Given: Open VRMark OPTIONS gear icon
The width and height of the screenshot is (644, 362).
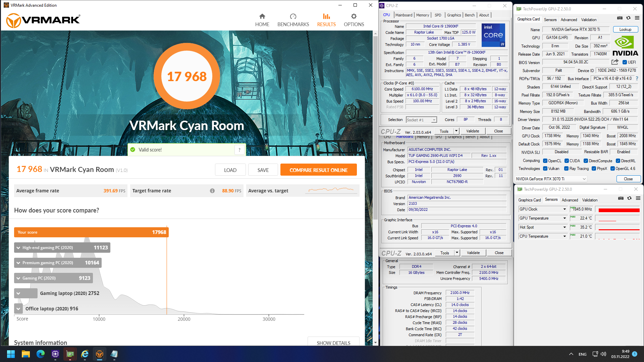Looking at the screenshot, I should click(x=354, y=16).
